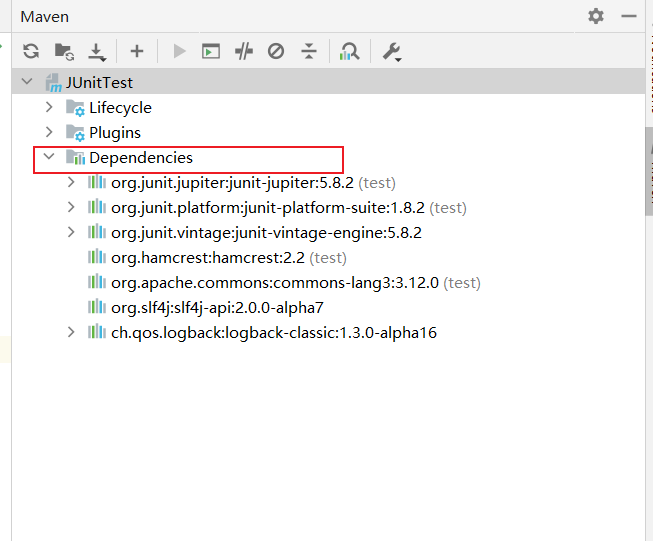The width and height of the screenshot is (653, 541).
Task: Click Reload All Maven Projects icon
Action: coord(31,51)
